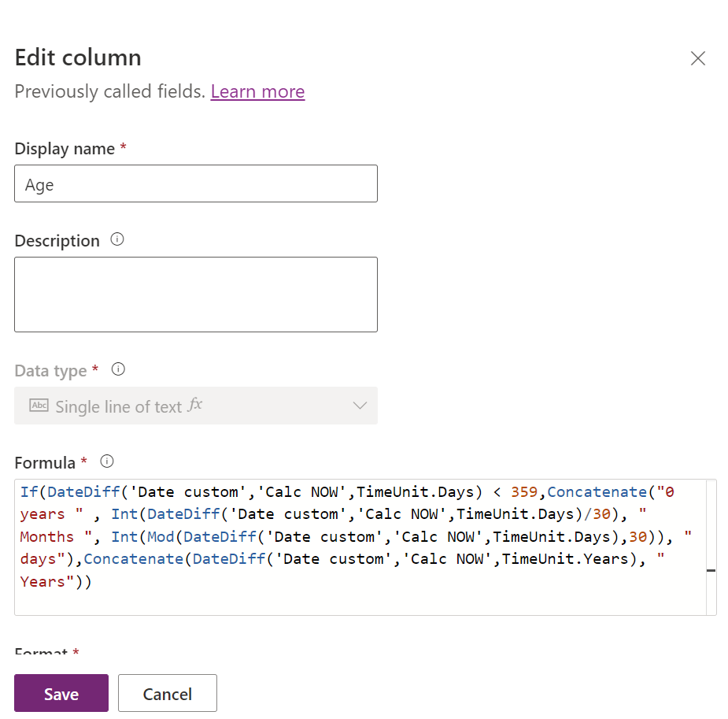This screenshot has height=719, width=728.
Task: Click the marker in the formula scrollbar
Action: point(711,570)
